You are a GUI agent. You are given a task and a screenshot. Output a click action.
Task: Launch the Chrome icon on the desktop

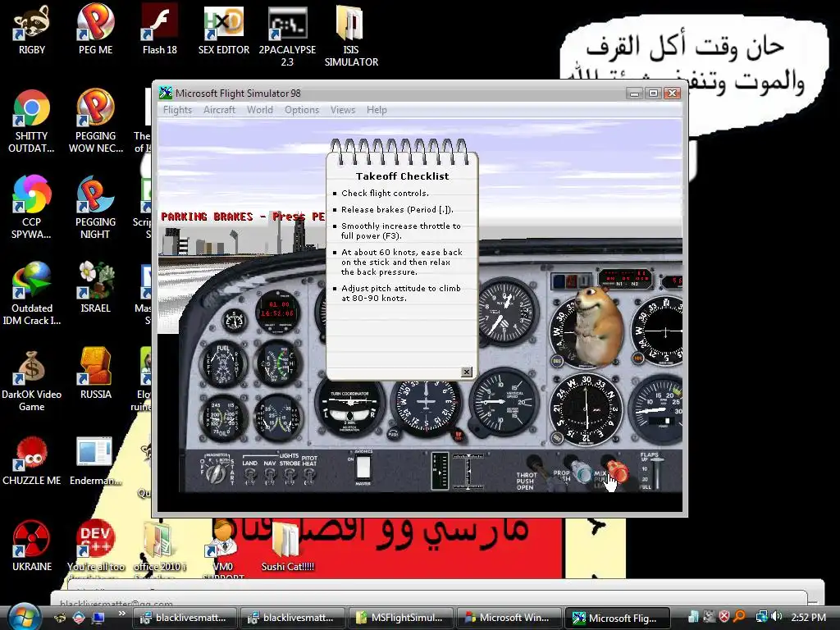click(32, 121)
